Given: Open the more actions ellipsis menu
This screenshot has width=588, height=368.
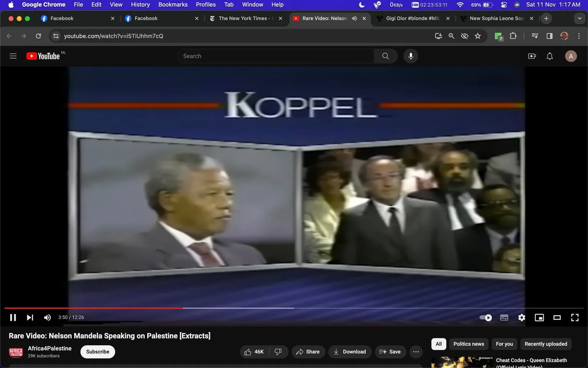Looking at the screenshot, I should (x=416, y=352).
